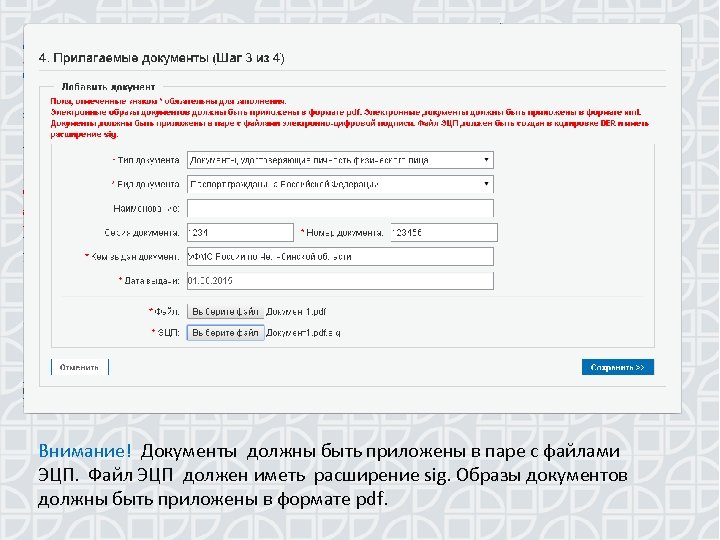Click the Кем выдан документ label
The image size is (720, 540).
click(135, 257)
